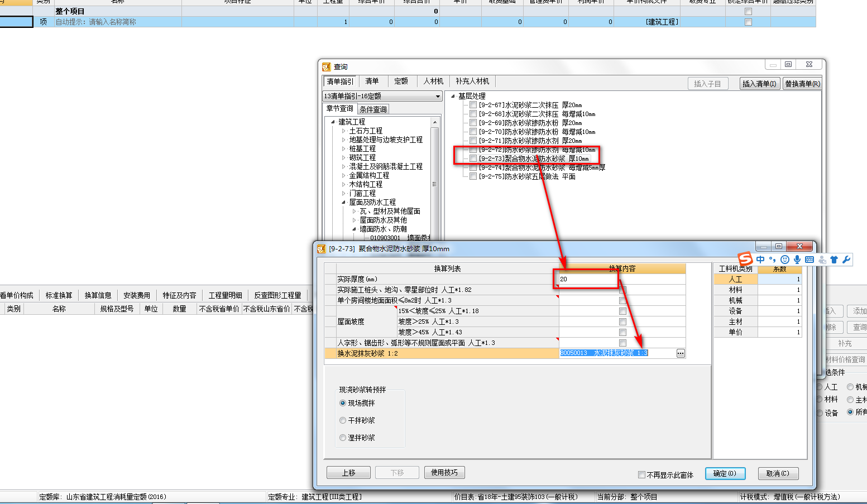Check the [9-2-75] 防水砂浆五层做法 box
Screen dimensions: 867x504
click(x=473, y=176)
